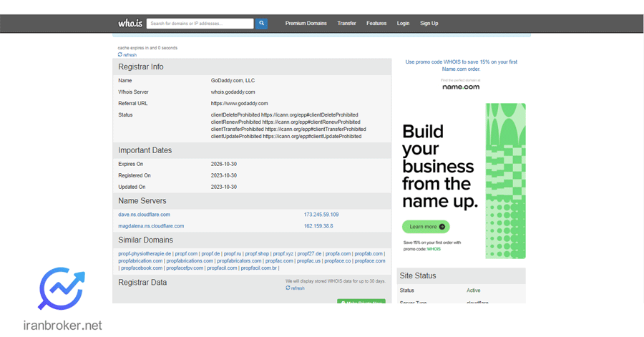Screen dimensions: 644x337
Task: Click the promo code WHOIS link
Action: [x=462, y=65]
